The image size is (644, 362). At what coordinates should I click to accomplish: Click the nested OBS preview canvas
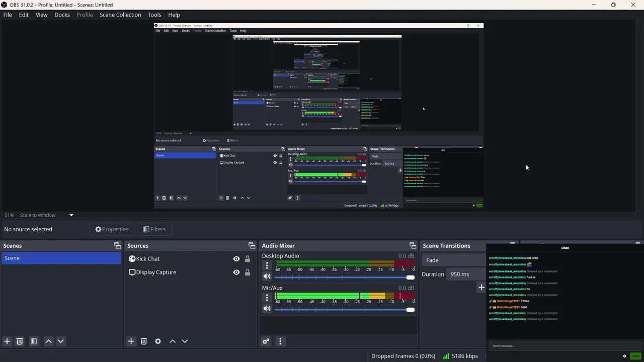(318, 115)
